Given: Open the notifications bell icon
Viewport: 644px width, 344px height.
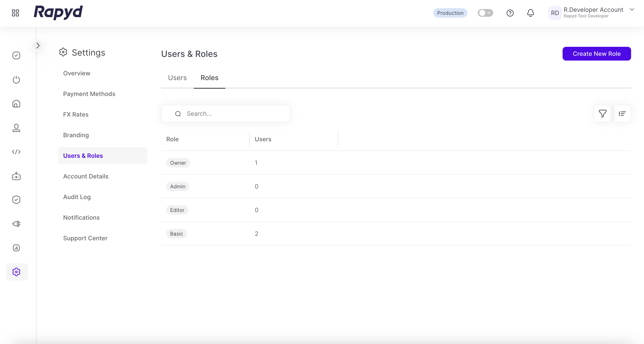Looking at the screenshot, I should tap(530, 13).
